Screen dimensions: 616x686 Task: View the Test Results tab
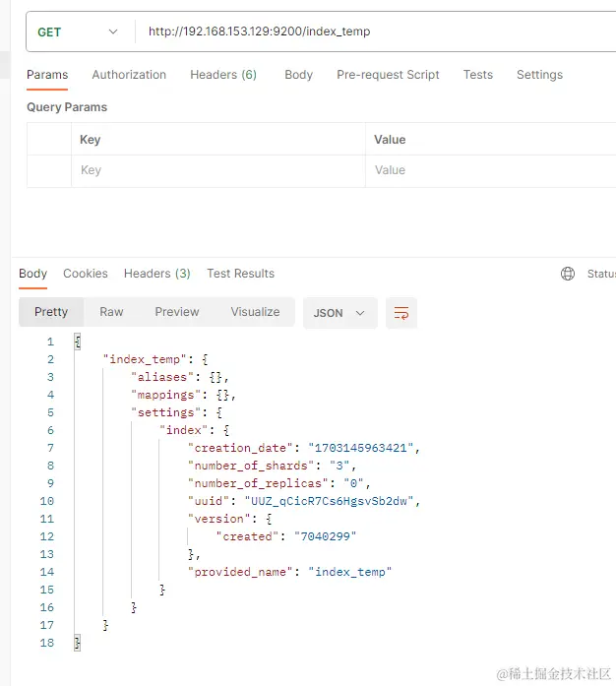(240, 274)
